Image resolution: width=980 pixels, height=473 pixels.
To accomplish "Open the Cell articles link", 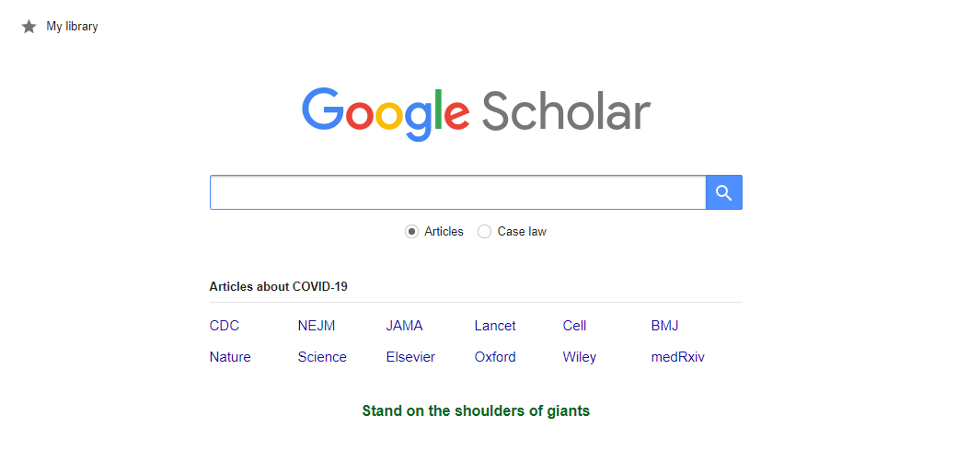I will coord(574,326).
